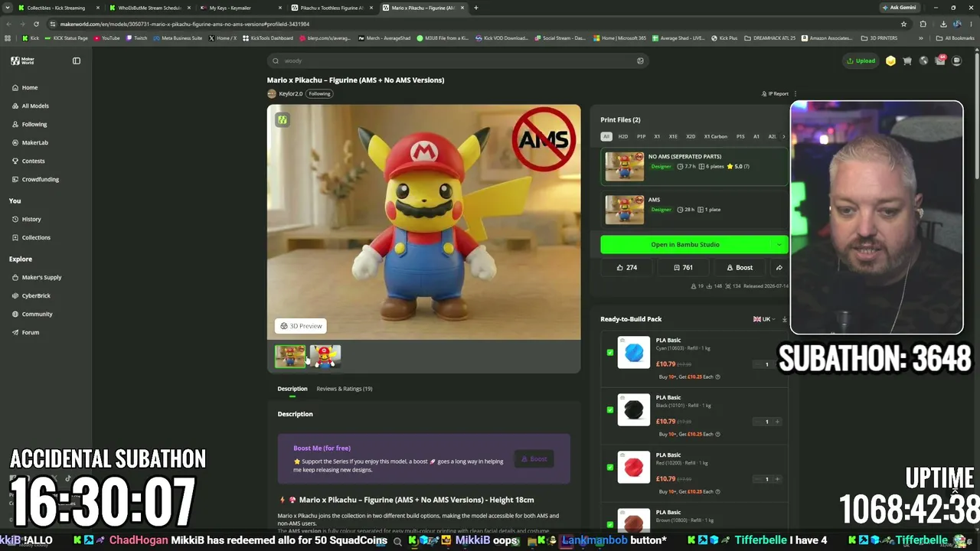The image size is (980, 551).
Task: Expand the hidden bookmarks overflow chevron
Action: click(x=921, y=38)
